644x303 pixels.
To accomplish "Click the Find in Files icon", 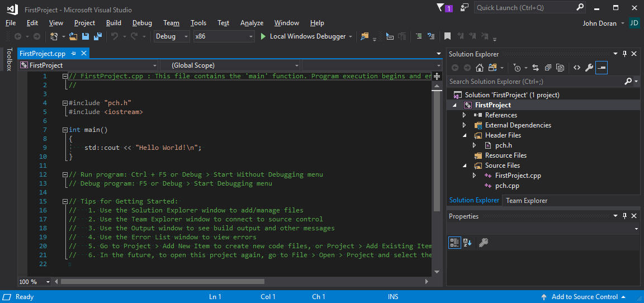I will 364,36.
